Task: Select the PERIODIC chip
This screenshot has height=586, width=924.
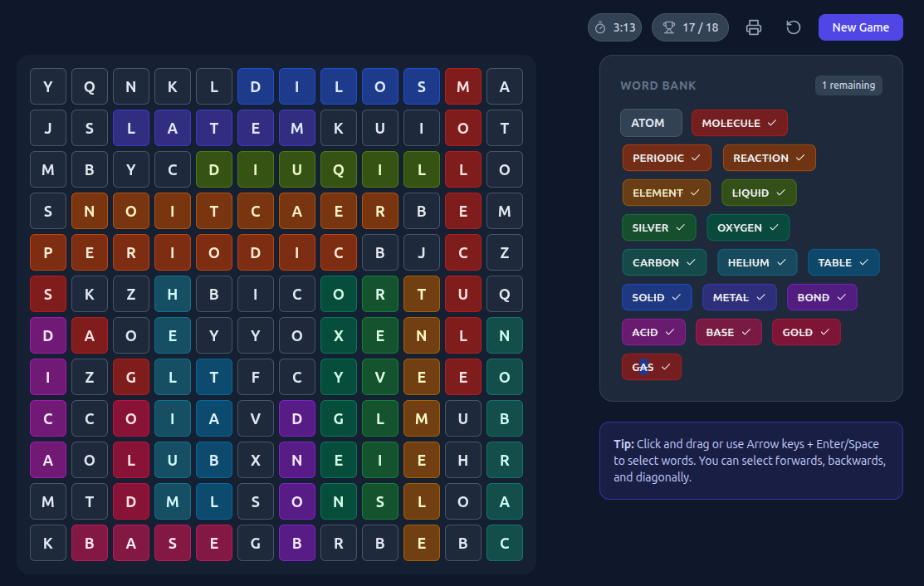Action: 666,157
